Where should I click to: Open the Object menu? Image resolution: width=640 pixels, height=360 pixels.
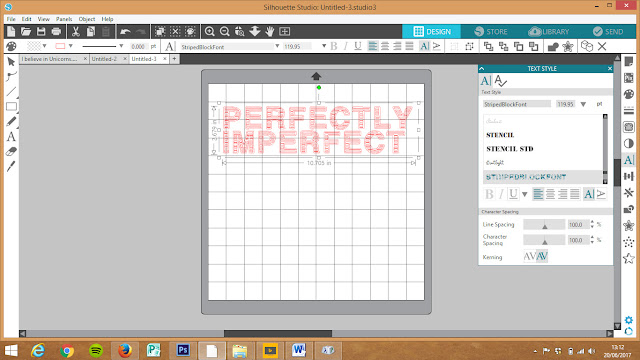click(x=87, y=19)
